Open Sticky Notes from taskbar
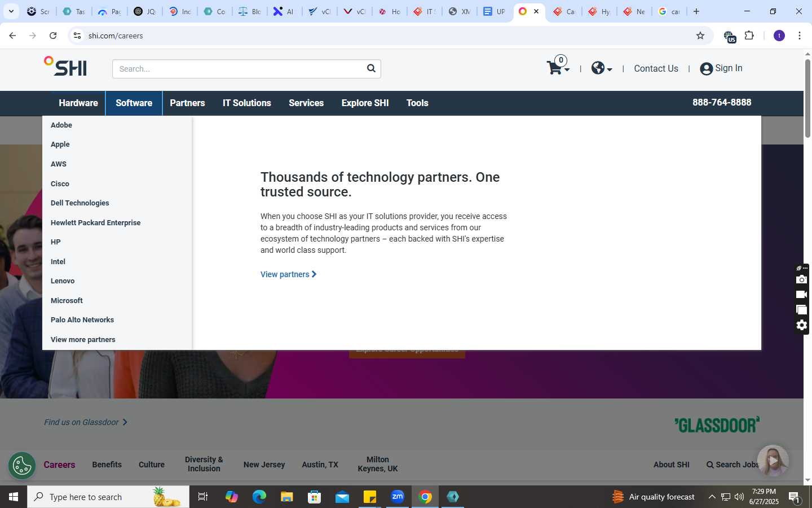812x508 pixels. click(370, 497)
